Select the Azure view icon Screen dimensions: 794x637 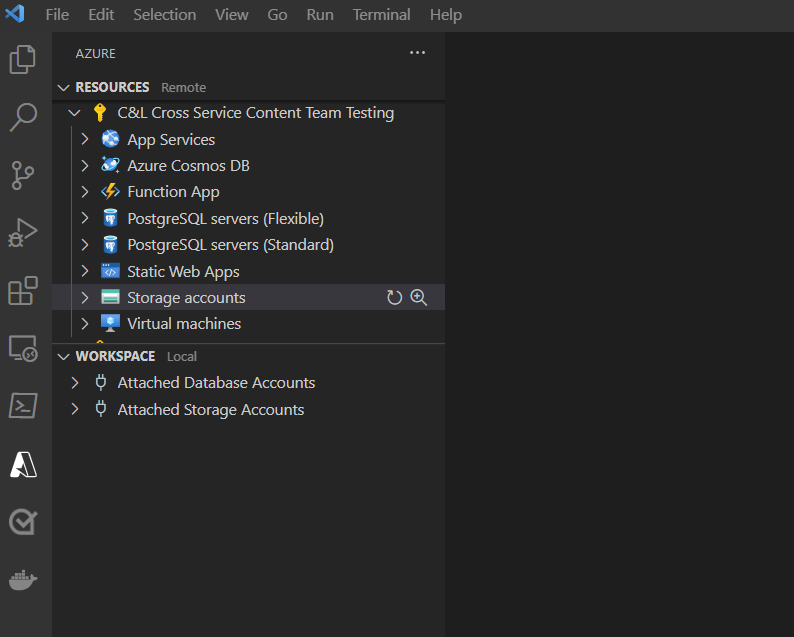(x=23, y=464)
